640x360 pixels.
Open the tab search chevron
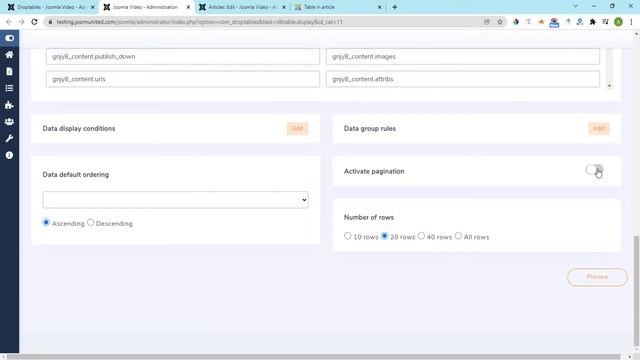click(575, 6)
